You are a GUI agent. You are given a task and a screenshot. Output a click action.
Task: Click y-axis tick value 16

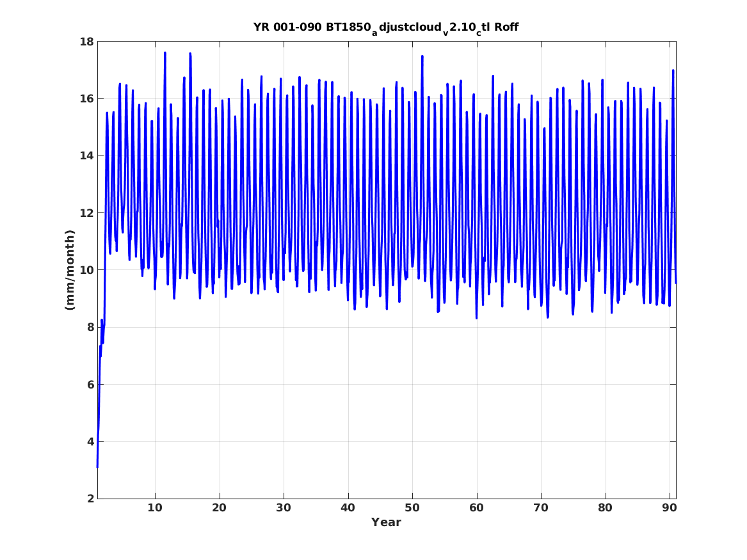86,99
